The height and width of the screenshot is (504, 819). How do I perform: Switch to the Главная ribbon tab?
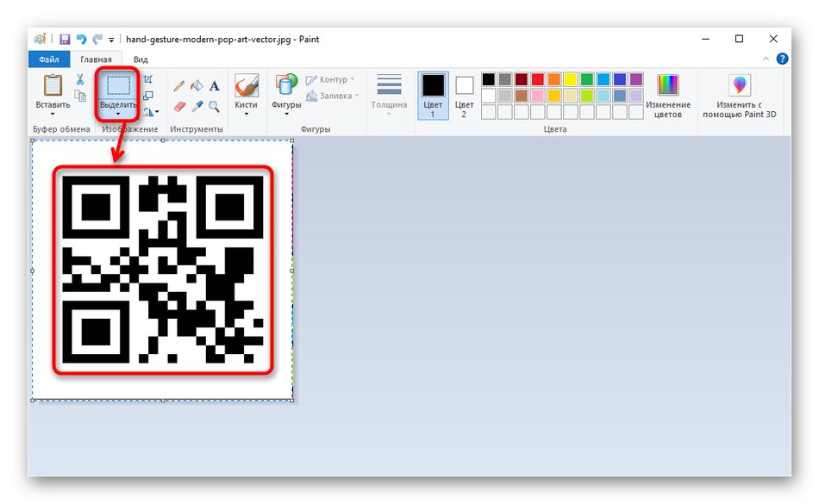click(96, 59)
